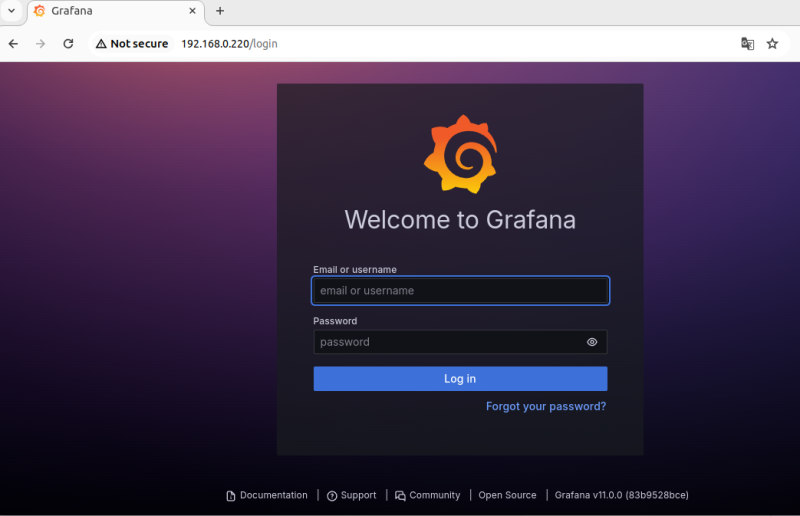Expand the tab search dropdown arrow
800x516 pixels.
click(x=11, y=11)
